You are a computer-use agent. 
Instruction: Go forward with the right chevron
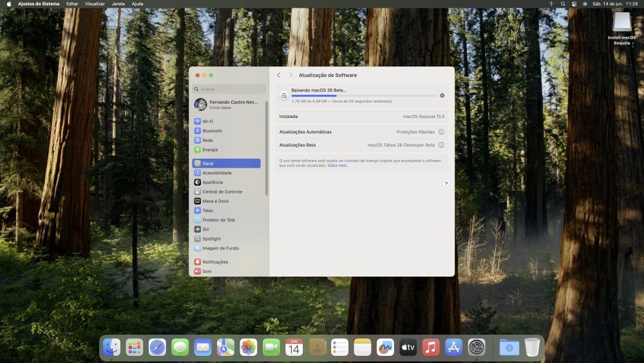(290, 75)
